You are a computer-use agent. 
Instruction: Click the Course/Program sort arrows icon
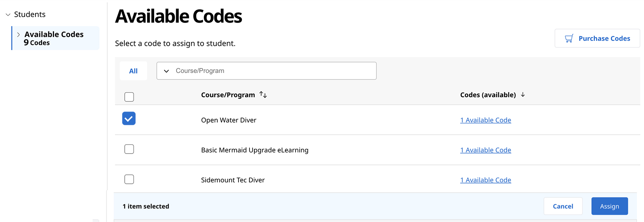click(263, 95)
